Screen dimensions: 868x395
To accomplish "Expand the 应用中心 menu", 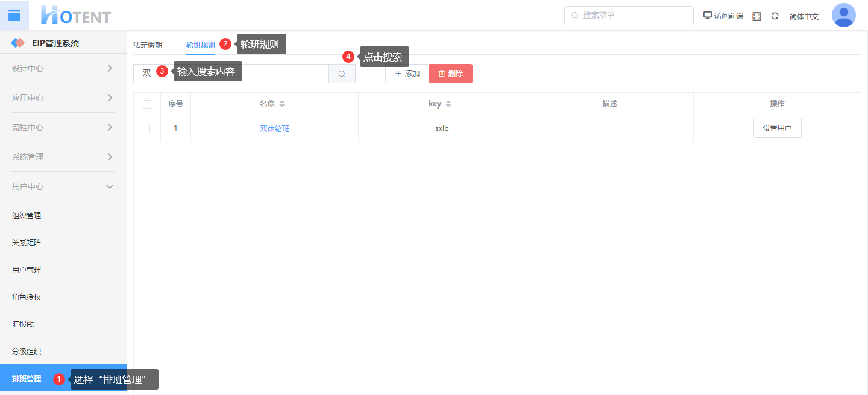I will (x=63, y=98).
